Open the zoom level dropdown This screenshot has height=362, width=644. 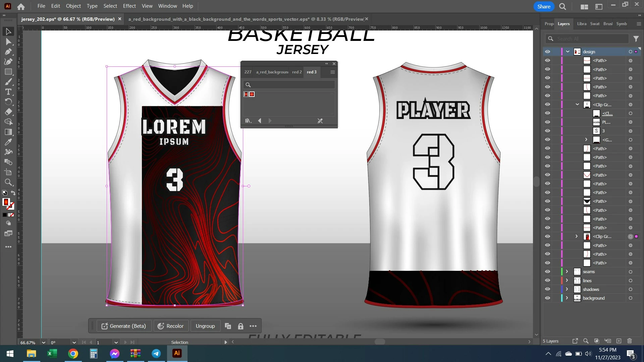coord(43,343)
